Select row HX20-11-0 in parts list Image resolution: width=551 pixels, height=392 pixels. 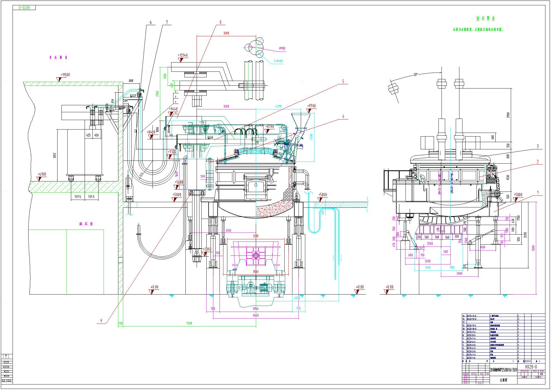pos(472,326)
